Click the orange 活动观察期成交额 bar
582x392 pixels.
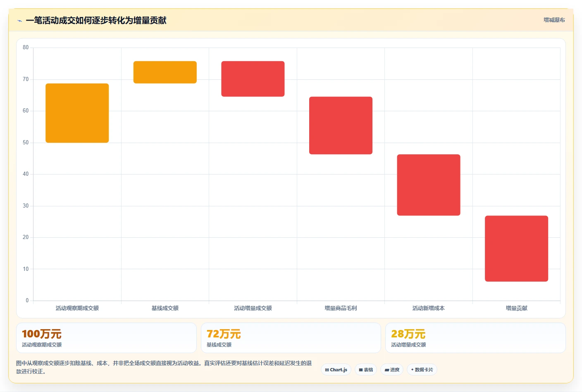(x=77, y=113)
